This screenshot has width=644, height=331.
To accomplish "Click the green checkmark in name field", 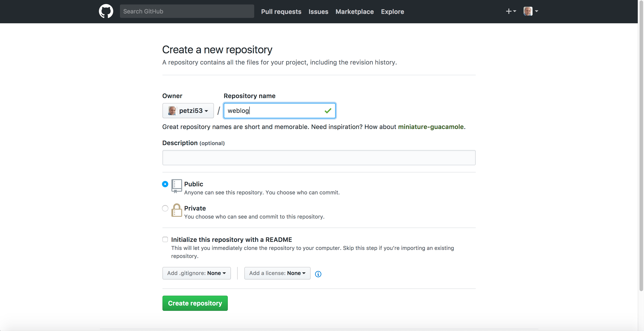I will pos(328,111).
